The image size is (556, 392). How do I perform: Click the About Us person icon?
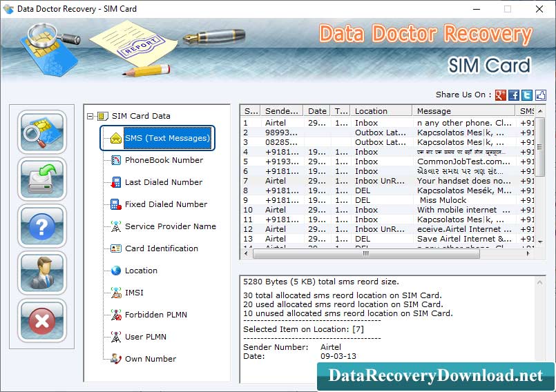pos(42,273)
